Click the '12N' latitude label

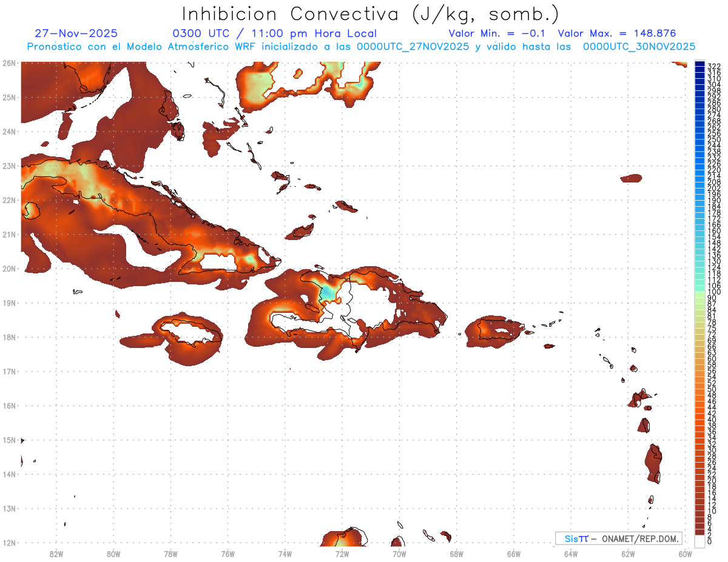coord(8,543)
